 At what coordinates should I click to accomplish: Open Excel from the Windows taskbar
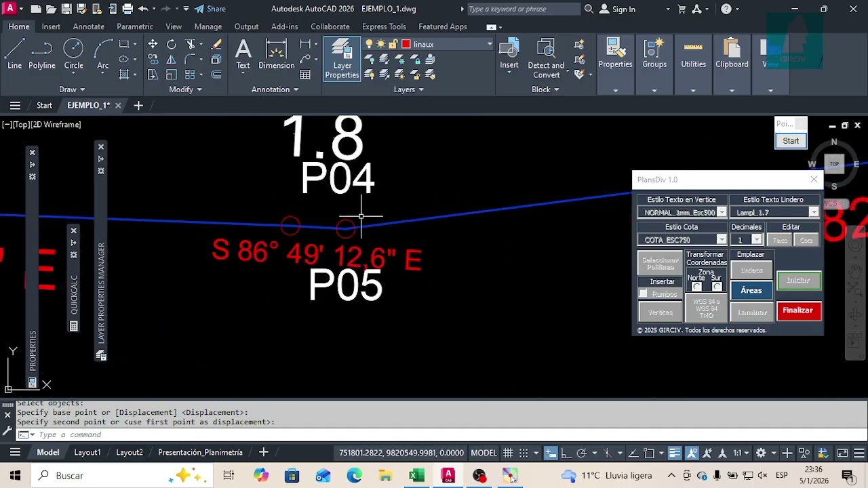[x=416, y=476]
